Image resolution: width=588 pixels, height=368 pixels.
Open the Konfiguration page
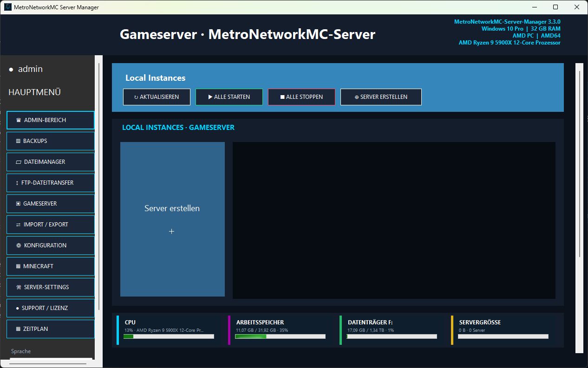(x=51, y=245)
